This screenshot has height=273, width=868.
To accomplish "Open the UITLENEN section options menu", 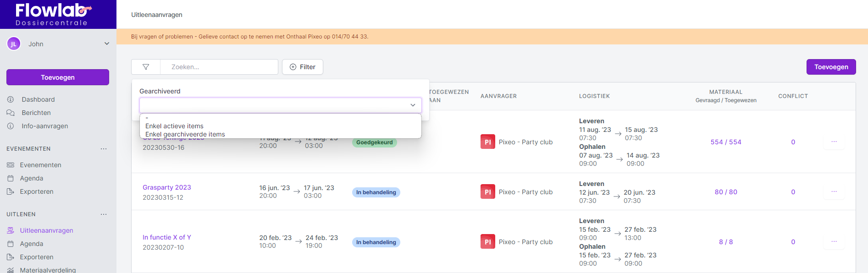I will pos(104,214).
